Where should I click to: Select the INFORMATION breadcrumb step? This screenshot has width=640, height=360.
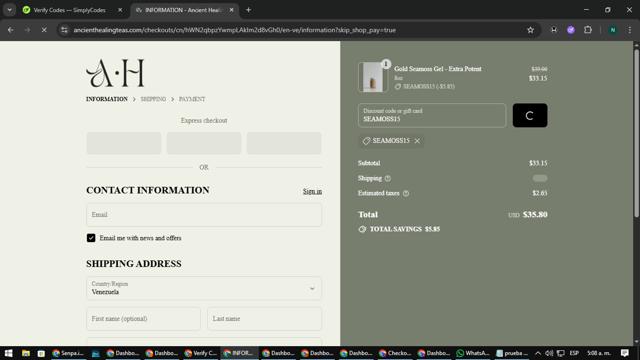click(107, 99)
